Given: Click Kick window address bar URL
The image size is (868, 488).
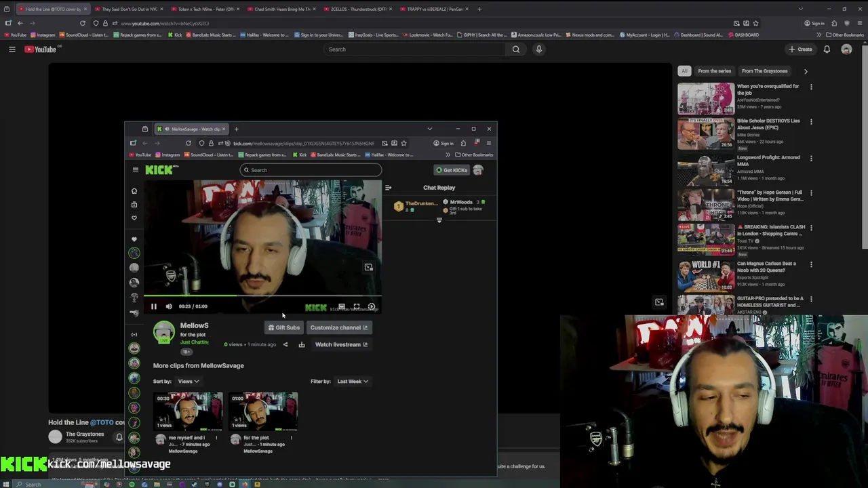Looking at the screenshot, I should pos(303,143).
